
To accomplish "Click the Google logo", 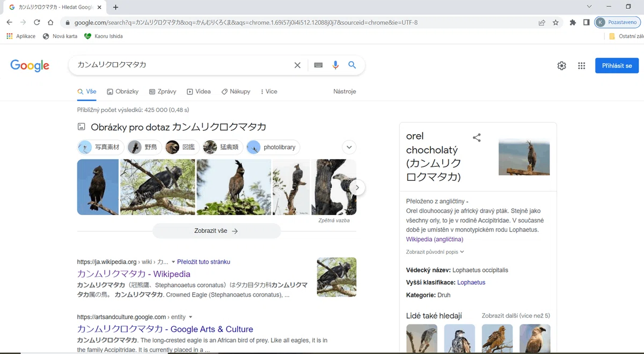I will pos(30,65).
